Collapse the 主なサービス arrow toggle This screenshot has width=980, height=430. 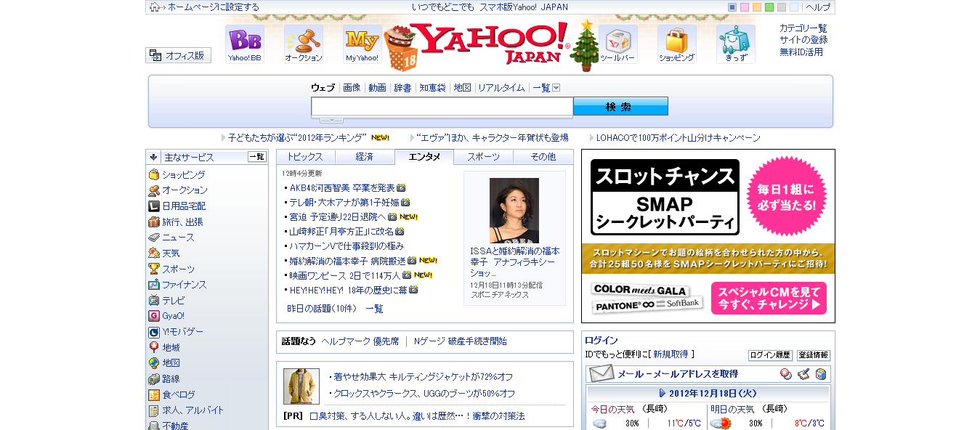tap(154, 157)
